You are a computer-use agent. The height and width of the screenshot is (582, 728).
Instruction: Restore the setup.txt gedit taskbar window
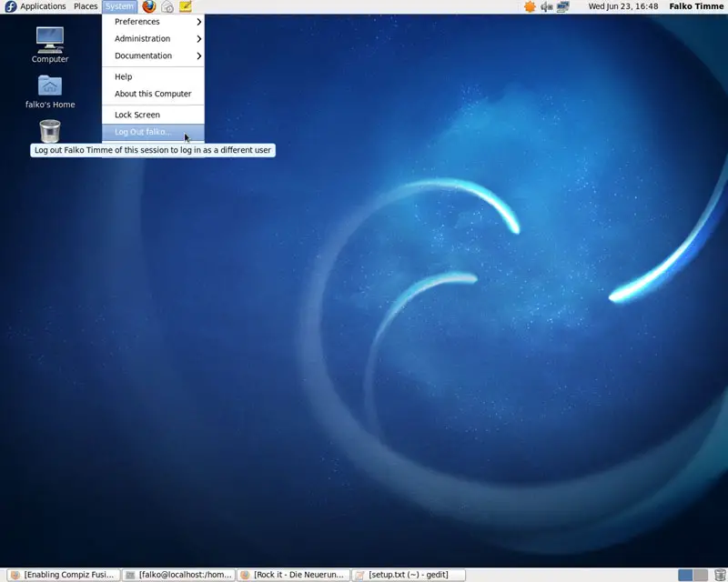(408, 575)
